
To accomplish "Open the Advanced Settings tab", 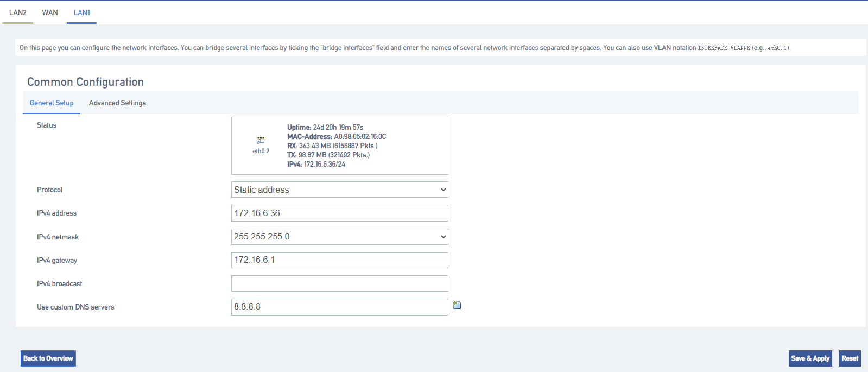I will [x=117, y=103].
